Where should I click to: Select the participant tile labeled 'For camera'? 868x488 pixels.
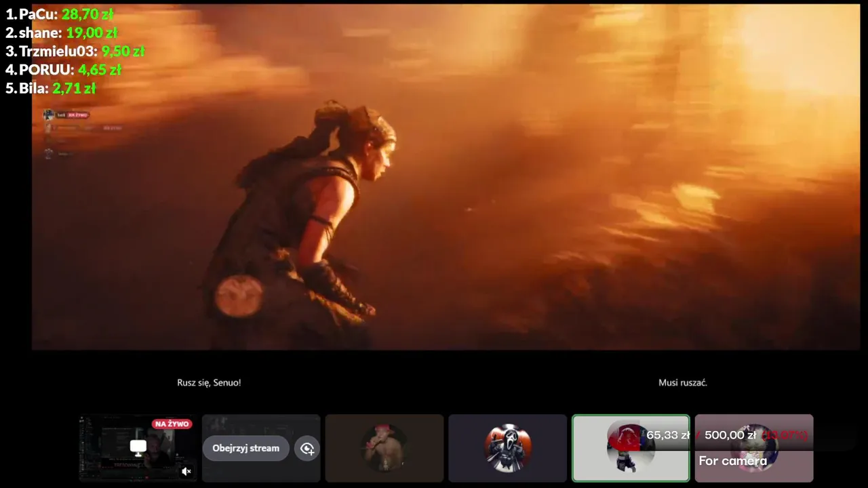pos(754,448)
